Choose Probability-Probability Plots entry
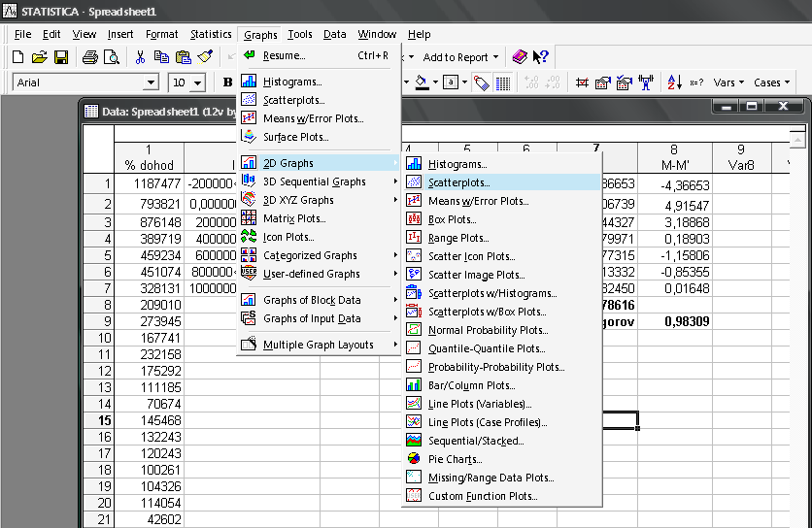812x528 pixels. [x=502, y=367]
